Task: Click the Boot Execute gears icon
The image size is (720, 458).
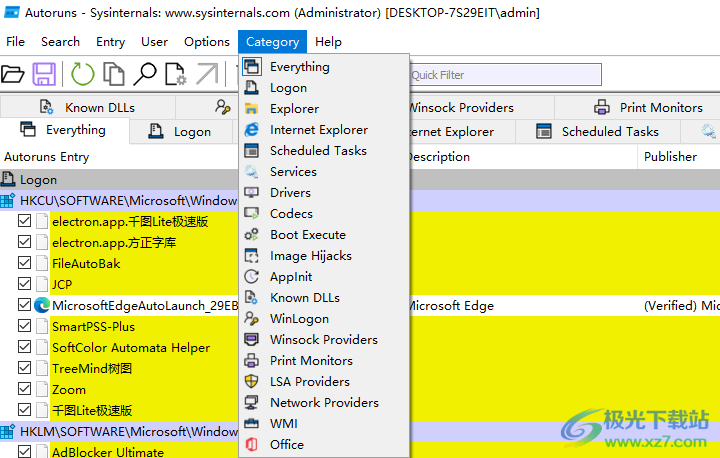Action: [x=251, y=235]
